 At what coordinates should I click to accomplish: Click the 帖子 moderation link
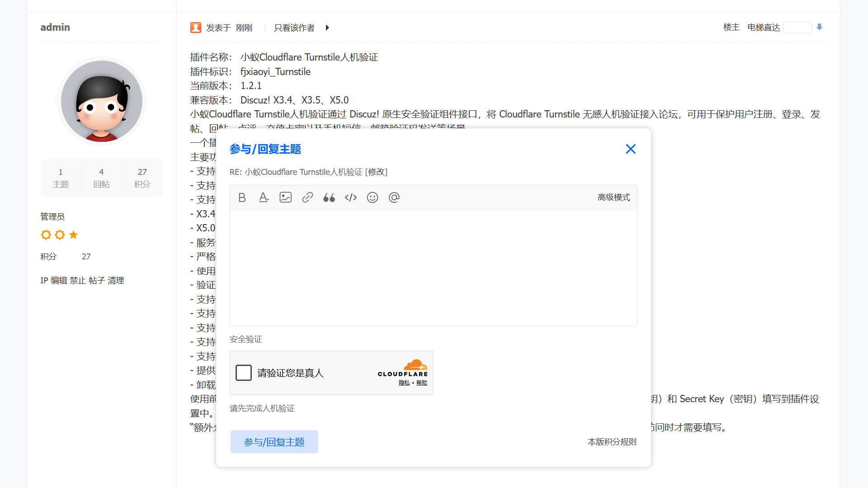[x=97, y=281]
